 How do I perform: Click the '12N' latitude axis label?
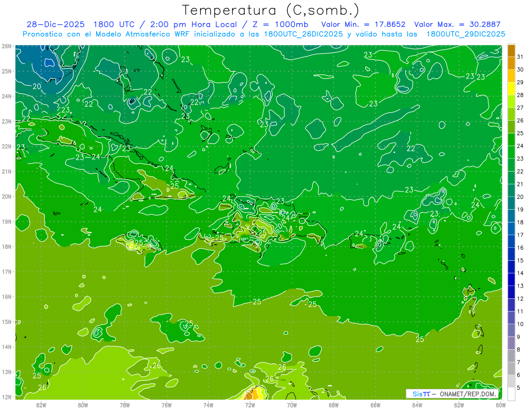[7, 397]
